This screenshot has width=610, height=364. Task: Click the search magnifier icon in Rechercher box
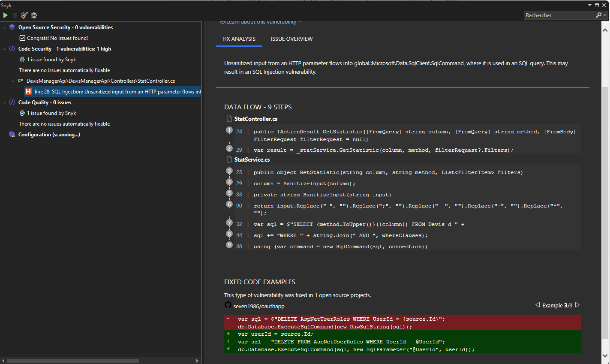598,15
